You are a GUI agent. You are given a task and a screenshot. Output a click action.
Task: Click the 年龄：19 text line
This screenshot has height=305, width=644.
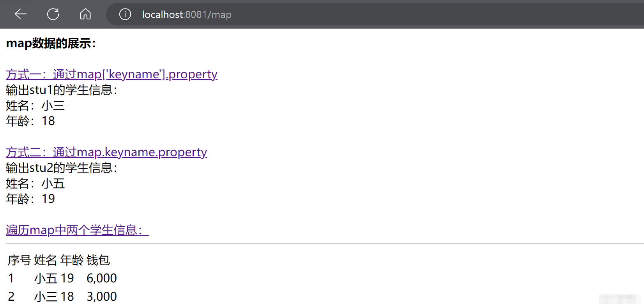30,199
